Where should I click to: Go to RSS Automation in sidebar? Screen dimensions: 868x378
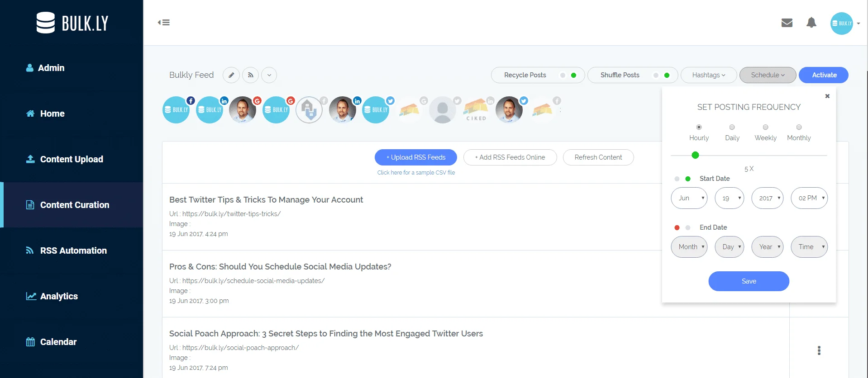pyautogui.click(x=73, y=250)
